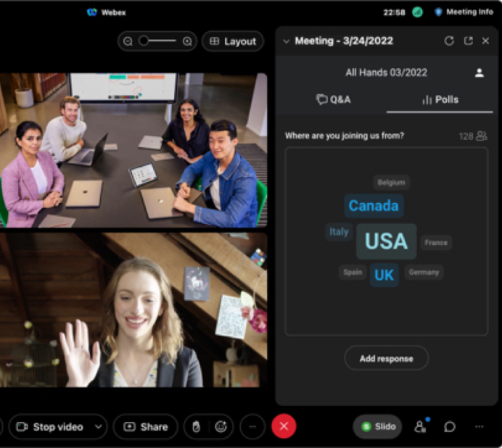Image resolution: width=502 pixels, height=448 pixels.
Task: Click the Add response button
Action: [x=386, y=358]
